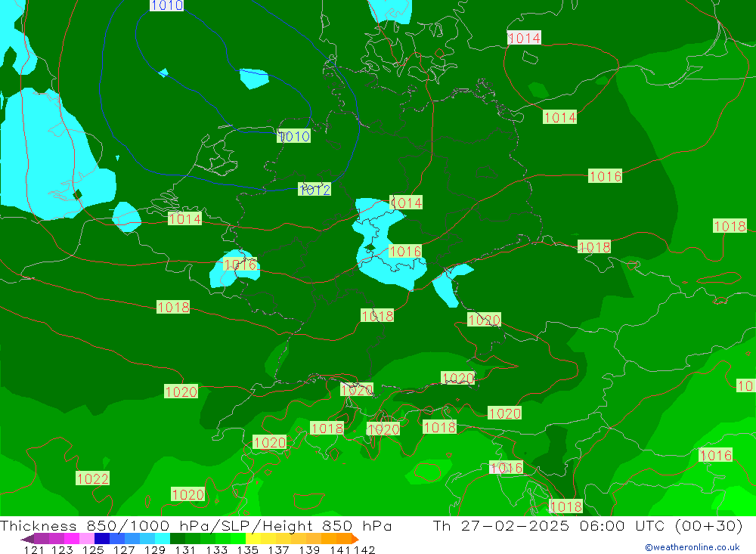Click the legend value '125'

(92, 549)
